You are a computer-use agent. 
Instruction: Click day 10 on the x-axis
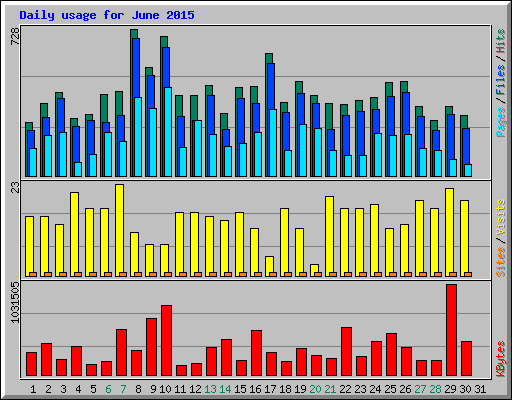click(x=165, y=389)
